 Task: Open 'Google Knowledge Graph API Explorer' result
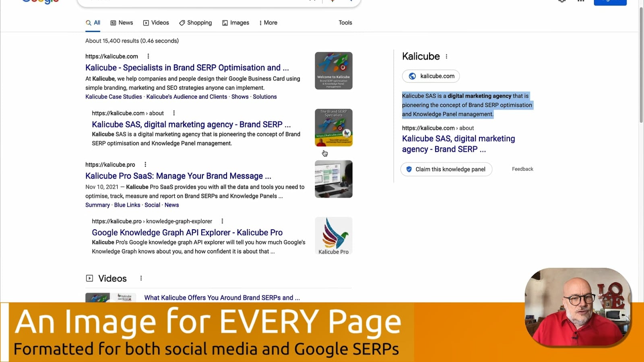[187, 232]
